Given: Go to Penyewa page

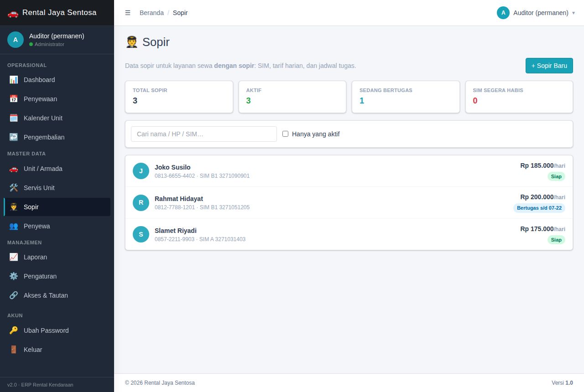Looking at the screenshot, I should click(x=57, y=226).
